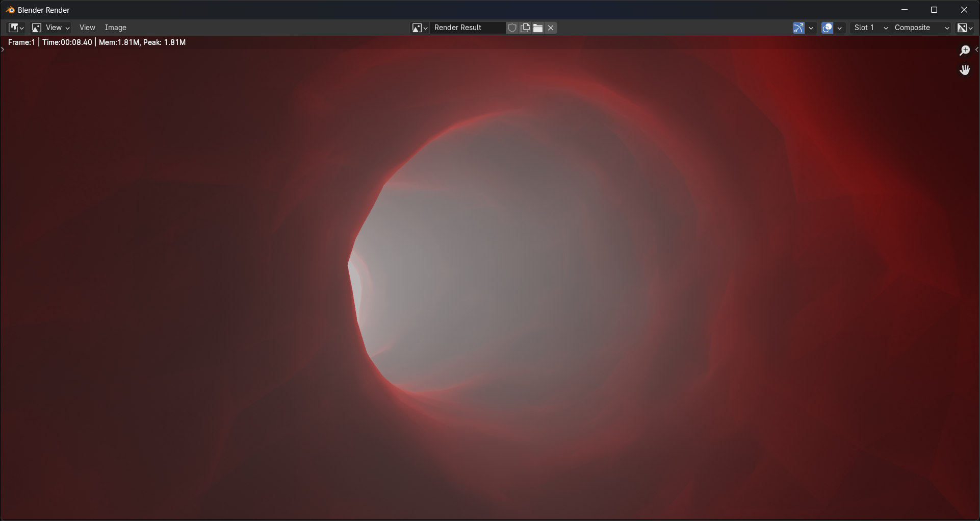Expand overlay options dropdown arrow
The image size is (980, 521).
(839, 28)
